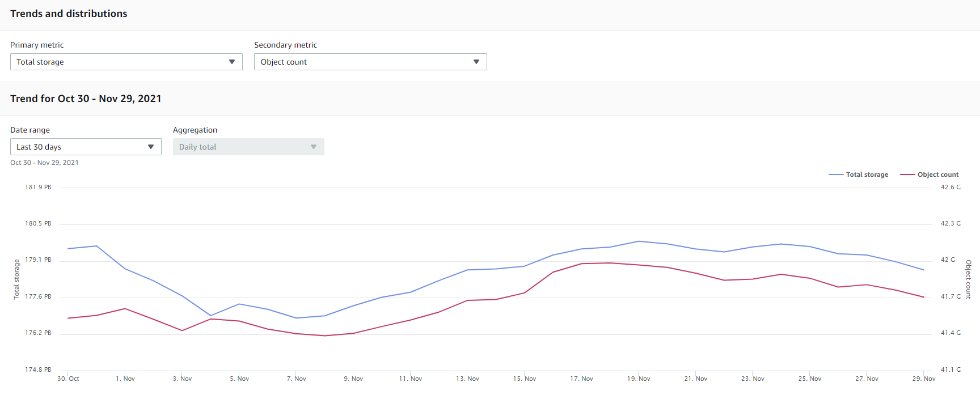Click the Trends and distributions heading
This screenshot has width=980, height=395.
coord(69,14)
